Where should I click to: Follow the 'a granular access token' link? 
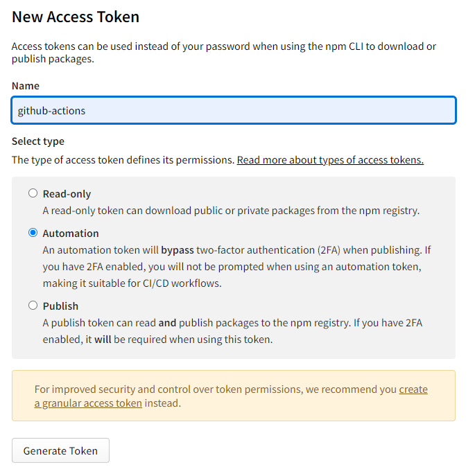click(x=88, y=403)
